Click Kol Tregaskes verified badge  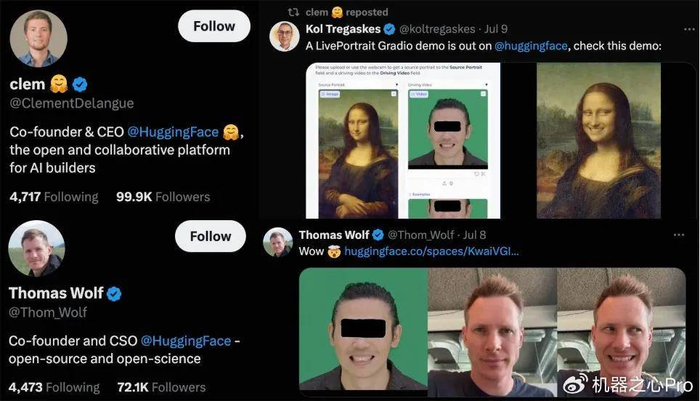tap(389, 29)
